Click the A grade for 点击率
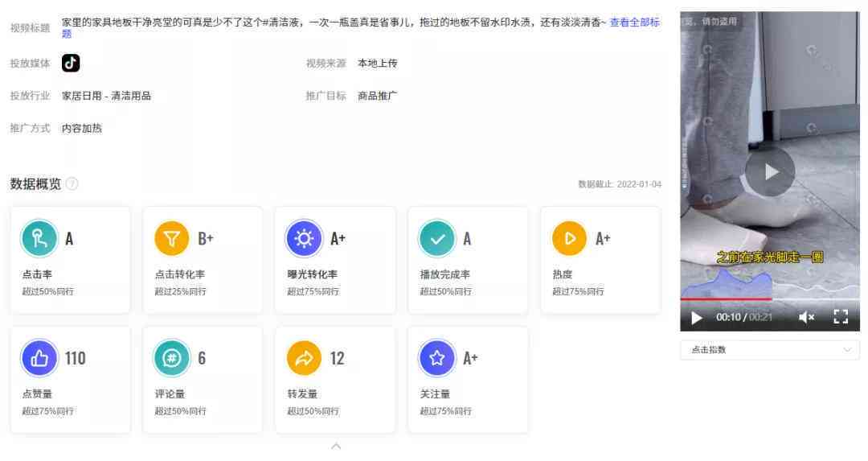This screenshot has width=868, height=461. (69, 239)
